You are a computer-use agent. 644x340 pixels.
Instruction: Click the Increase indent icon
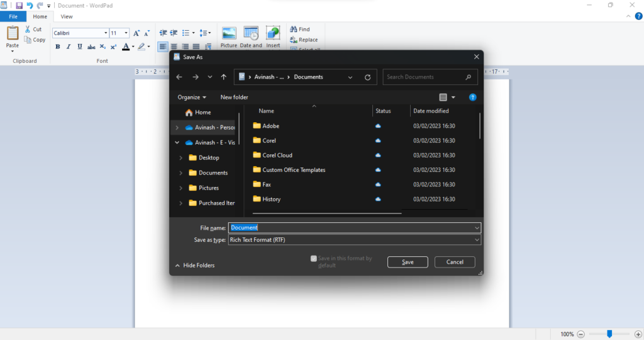[x=174, y=33]
